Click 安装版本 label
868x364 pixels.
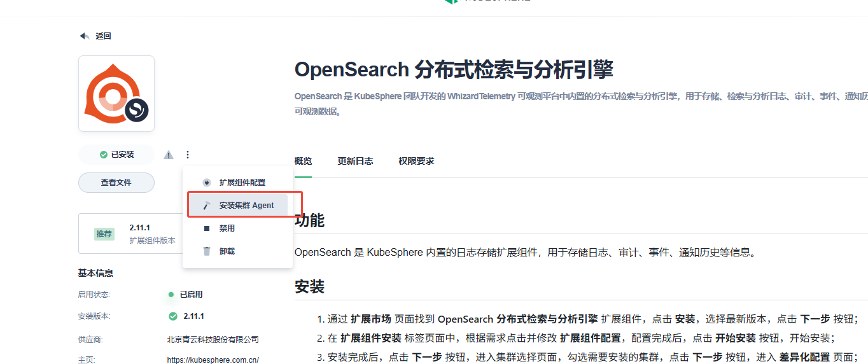click(94, 316)
